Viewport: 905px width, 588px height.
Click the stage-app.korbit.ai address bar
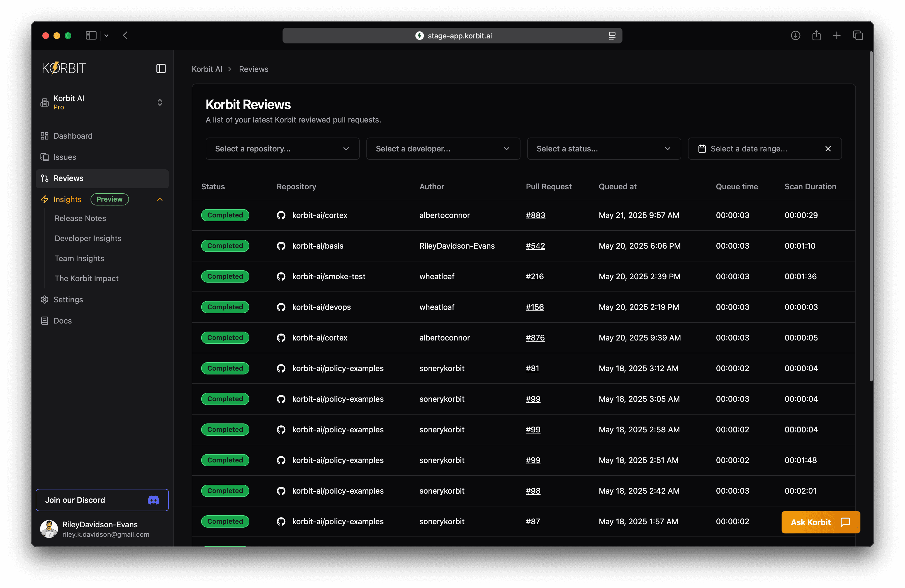point(452,36)
